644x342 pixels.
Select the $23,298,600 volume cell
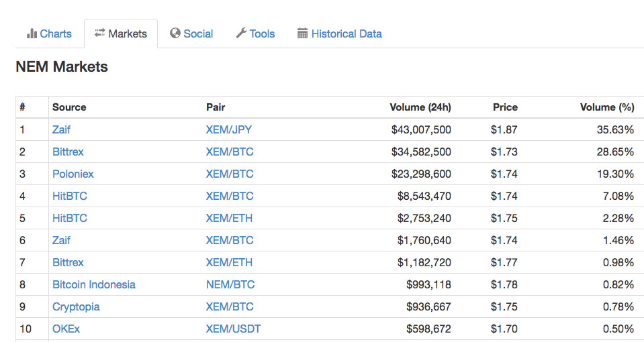421,174
